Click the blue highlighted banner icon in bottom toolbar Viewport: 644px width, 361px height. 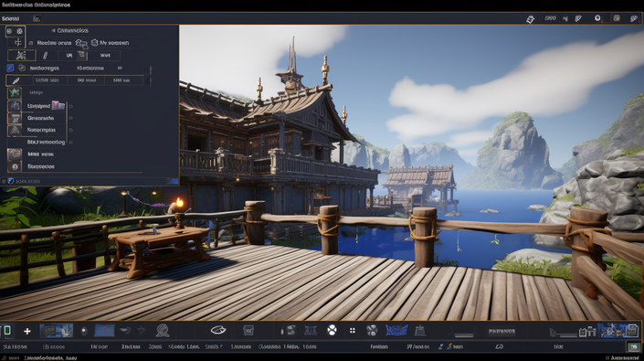point(396,330)
